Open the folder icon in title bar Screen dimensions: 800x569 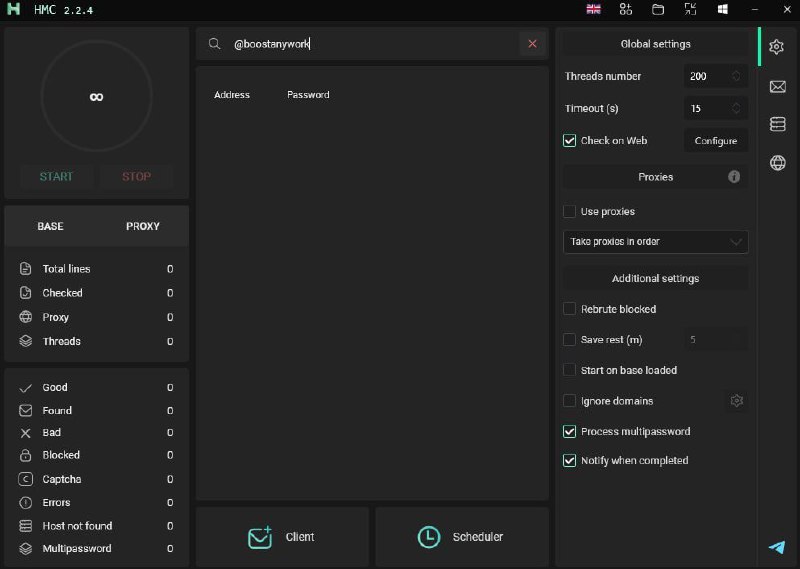[658, 9]
